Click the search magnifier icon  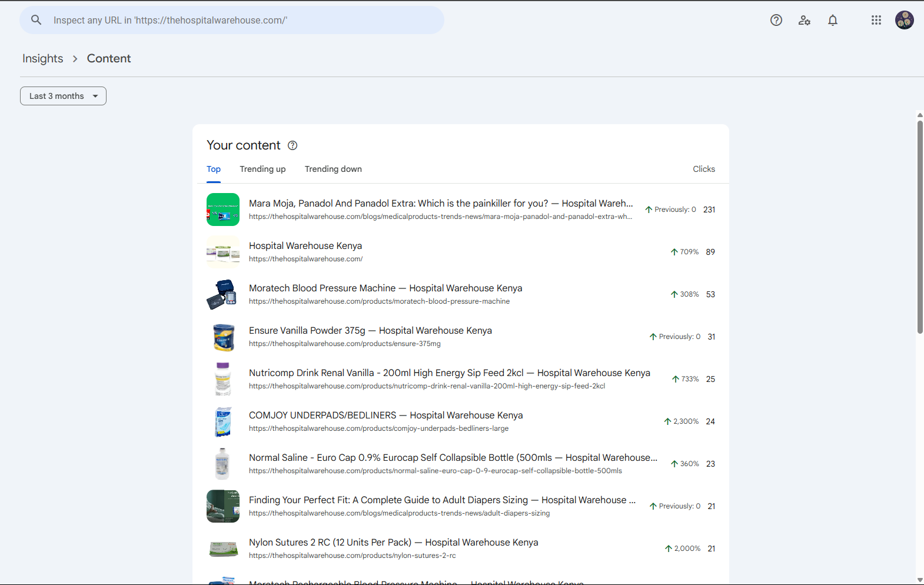(x=36, y=20)
